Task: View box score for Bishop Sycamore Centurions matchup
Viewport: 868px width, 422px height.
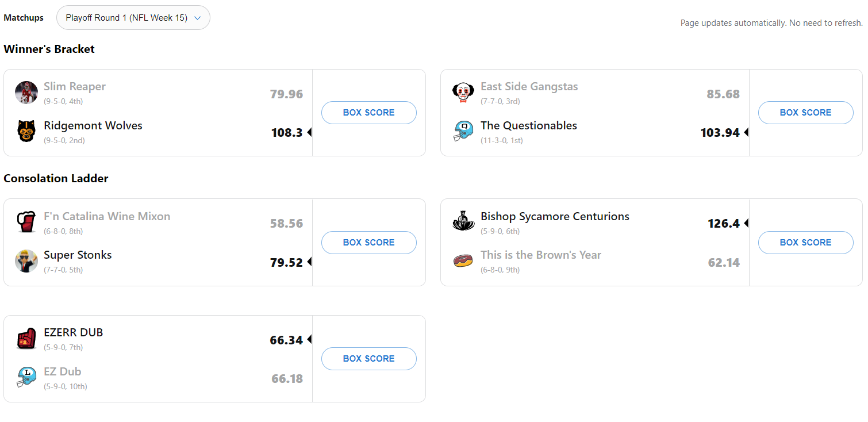Action: click(x=805, y=243)
